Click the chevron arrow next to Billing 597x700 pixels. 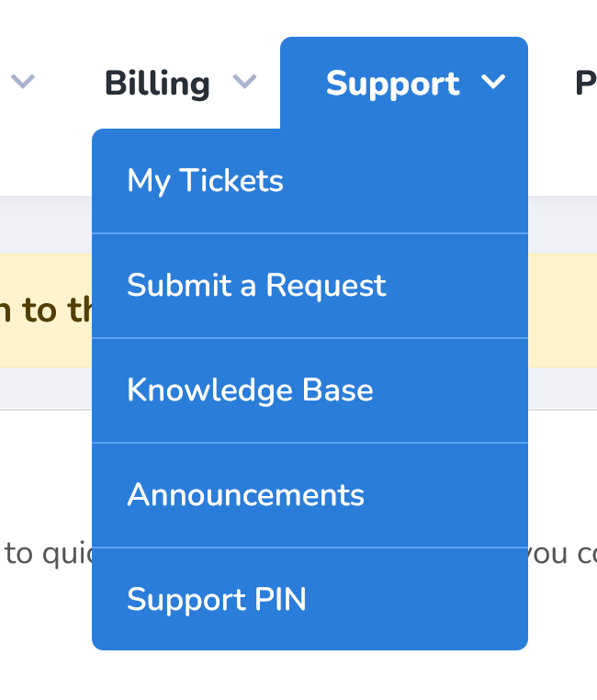[x=244, y=82]
